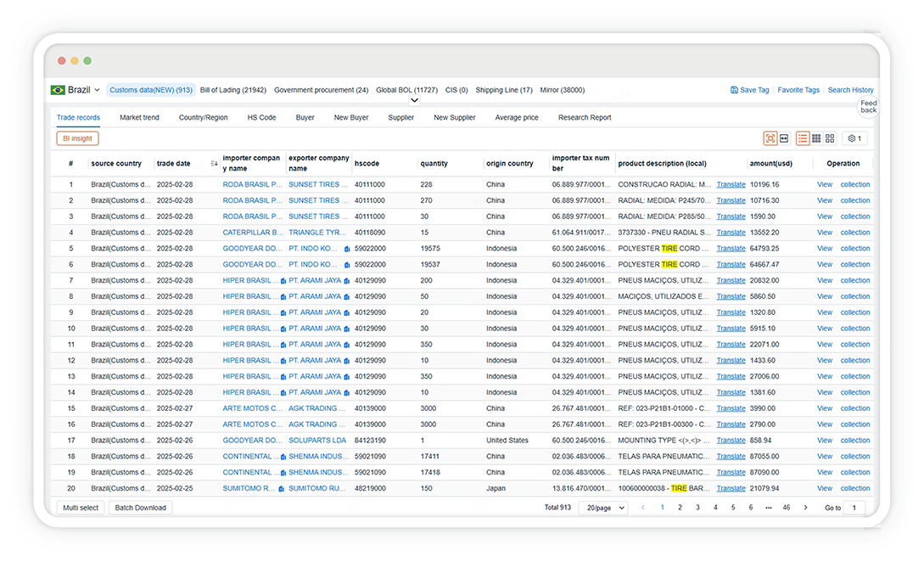Click company icon beside PT. ARAMI JAYA row 8
Image resolution: width=924 pixels, height=562 pixels.
click(346, 296)
